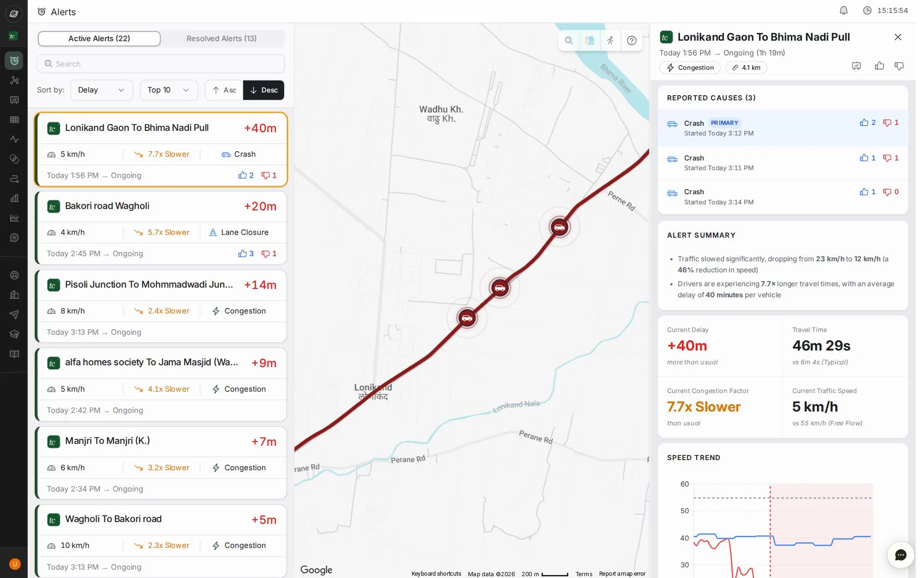This screenshot has height=578, width=924.
Task: Toggle the map layers icon
Action: (x=590, y=41)
